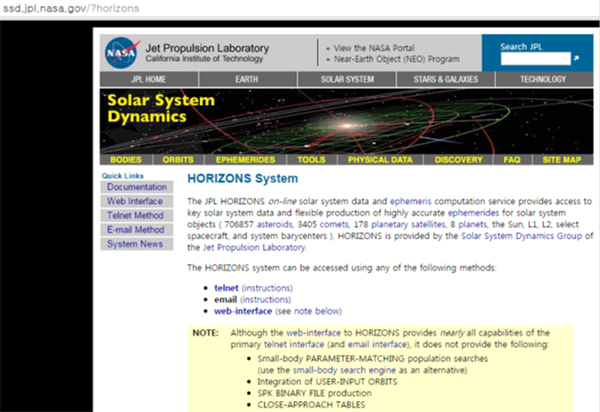This screenshot has width=600, height=412.
Task: Click the NASA logo
Action: click(x=121, y=52)
